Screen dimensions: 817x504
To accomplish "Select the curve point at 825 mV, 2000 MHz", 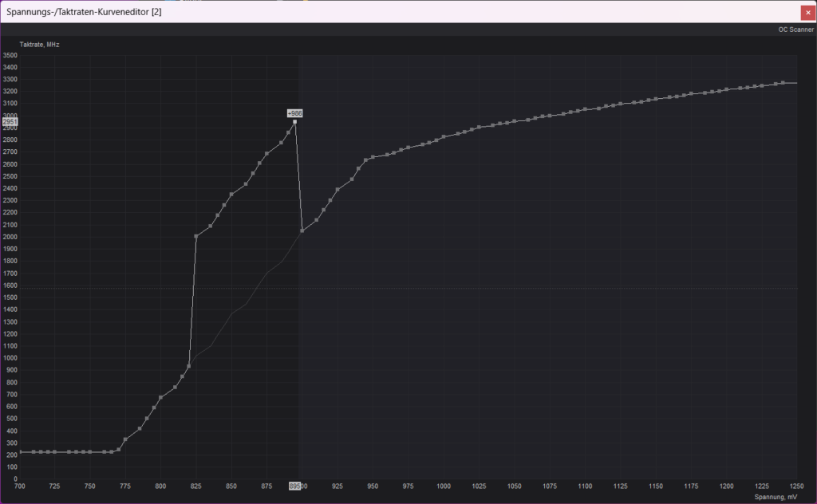I will 196,236.
